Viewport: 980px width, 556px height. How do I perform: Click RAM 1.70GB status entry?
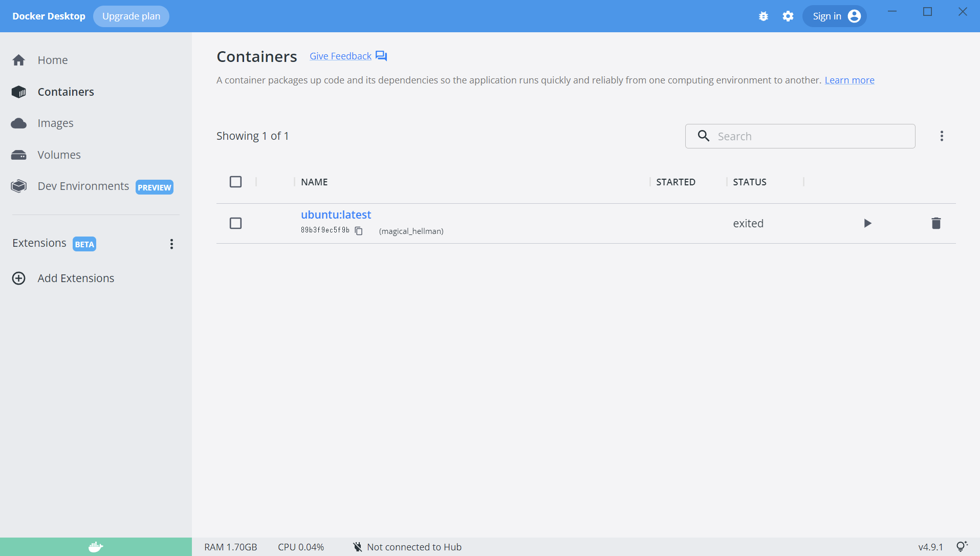pyautogui.click(x=230, y=547)
